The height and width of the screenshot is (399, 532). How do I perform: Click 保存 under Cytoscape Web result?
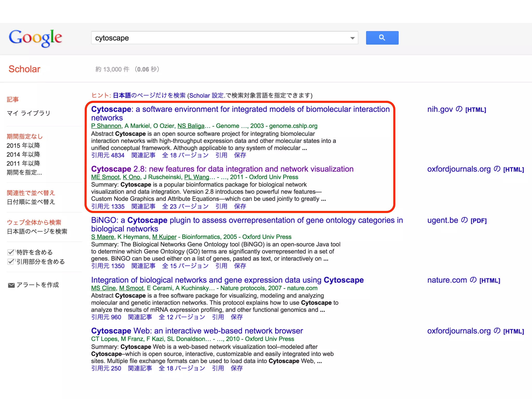pos(236,368)
